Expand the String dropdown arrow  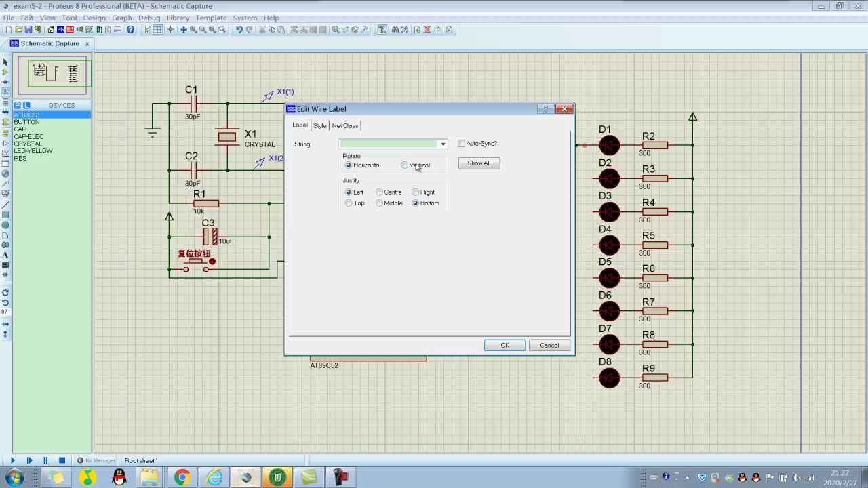click(x=443, y=144)
